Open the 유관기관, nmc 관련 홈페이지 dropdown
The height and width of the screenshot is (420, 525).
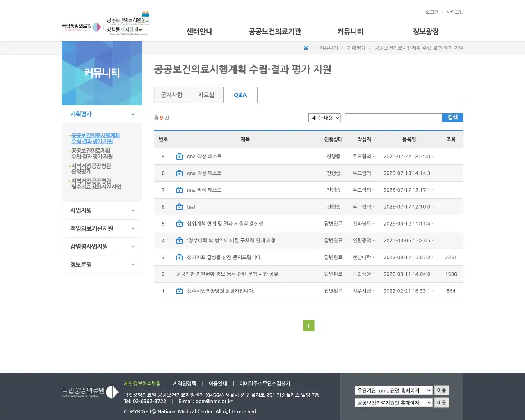(393, 390)
